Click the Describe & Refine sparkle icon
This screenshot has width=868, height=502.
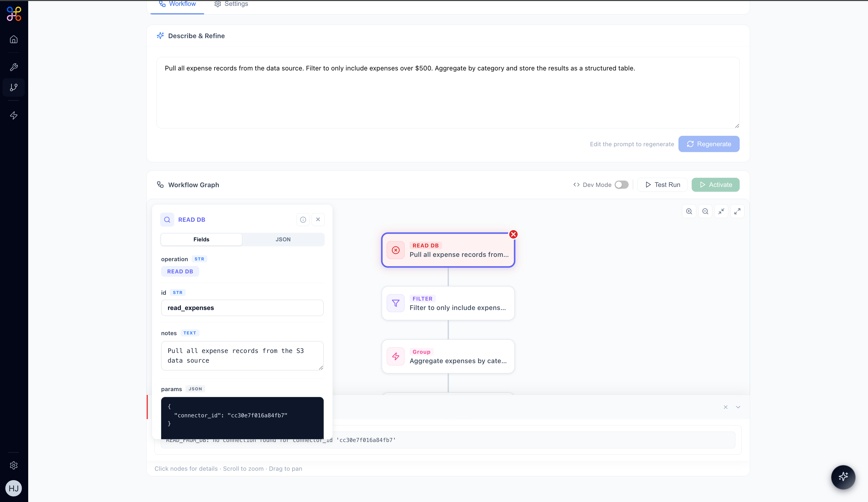tap(160, 36)
